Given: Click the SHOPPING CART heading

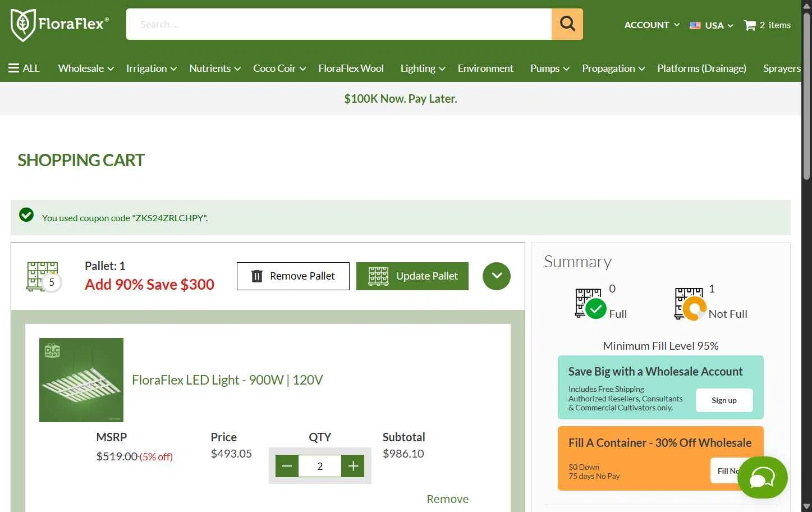Looking at the screenshot, I should (x=81, y=161).
